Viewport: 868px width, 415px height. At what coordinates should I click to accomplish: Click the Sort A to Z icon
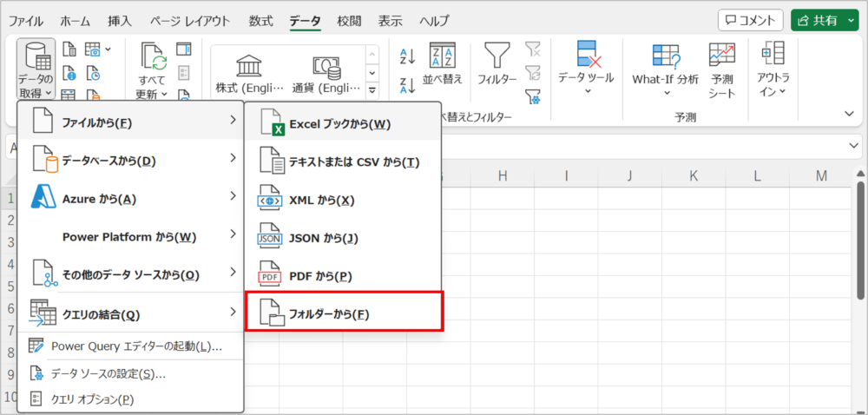pyautogui.click(x=408, y=56)
